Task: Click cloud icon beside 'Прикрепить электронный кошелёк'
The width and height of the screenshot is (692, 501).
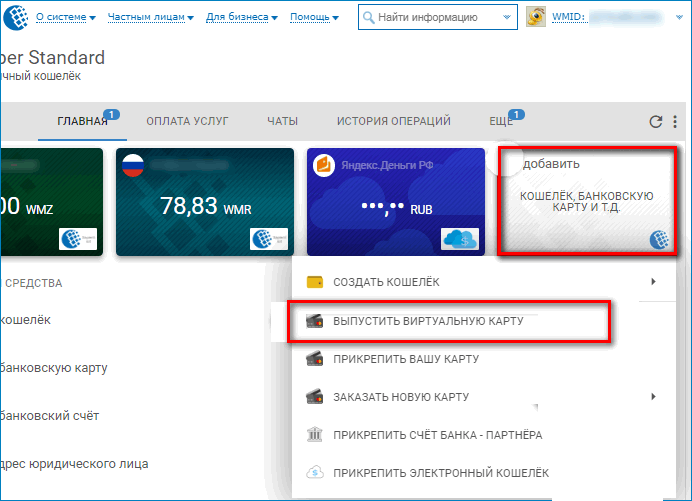Action: click(x=315, y=473)
